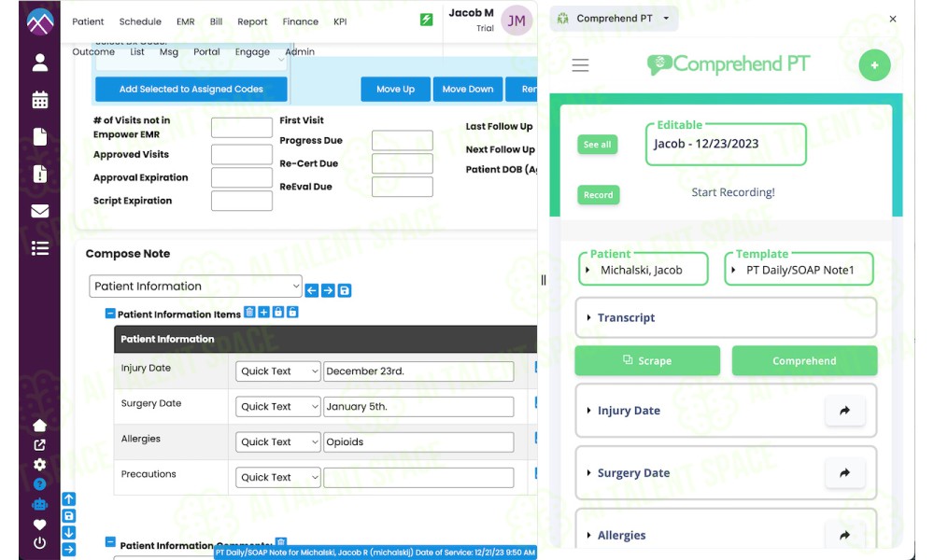The height and width of the screenshot is (560, 934).
Task: Click the open lock icon for Patient Information Items
Action: coord(292,312)
